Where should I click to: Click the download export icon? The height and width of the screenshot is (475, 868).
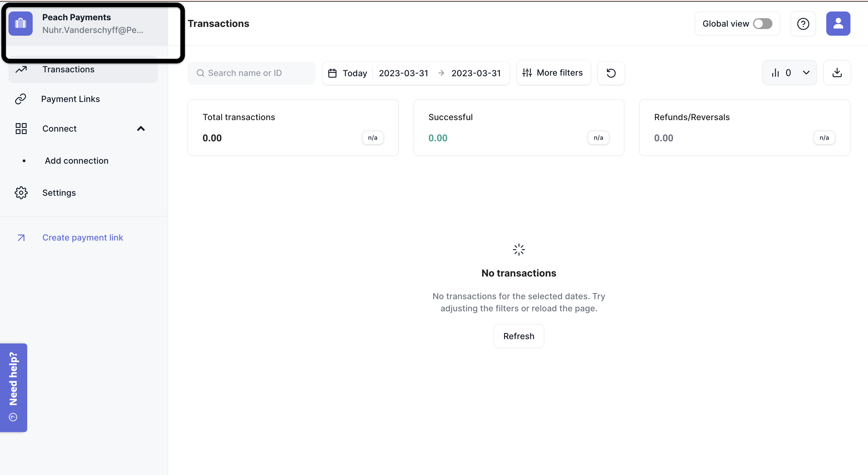pyautogui.click(x=837, y=73)
